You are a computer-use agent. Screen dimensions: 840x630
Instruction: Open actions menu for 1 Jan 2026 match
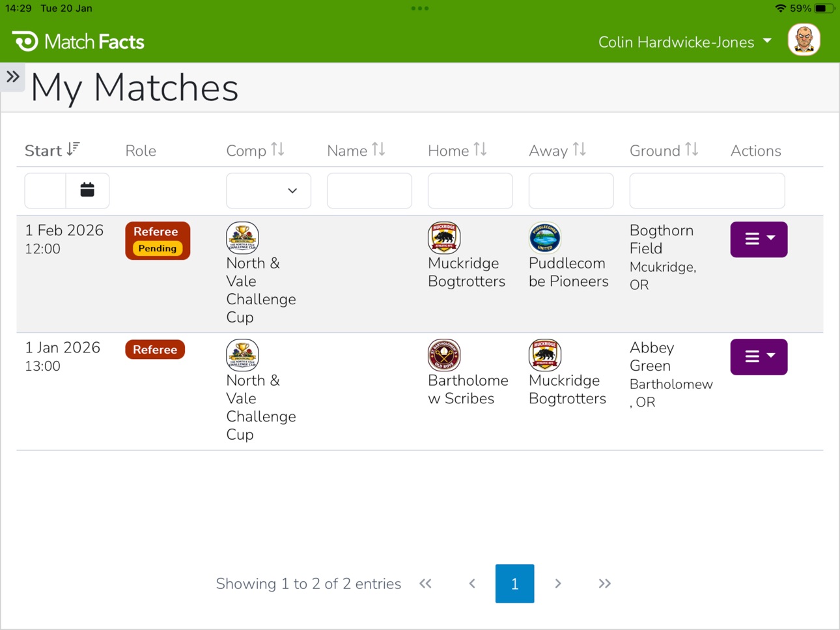(759, 356)
